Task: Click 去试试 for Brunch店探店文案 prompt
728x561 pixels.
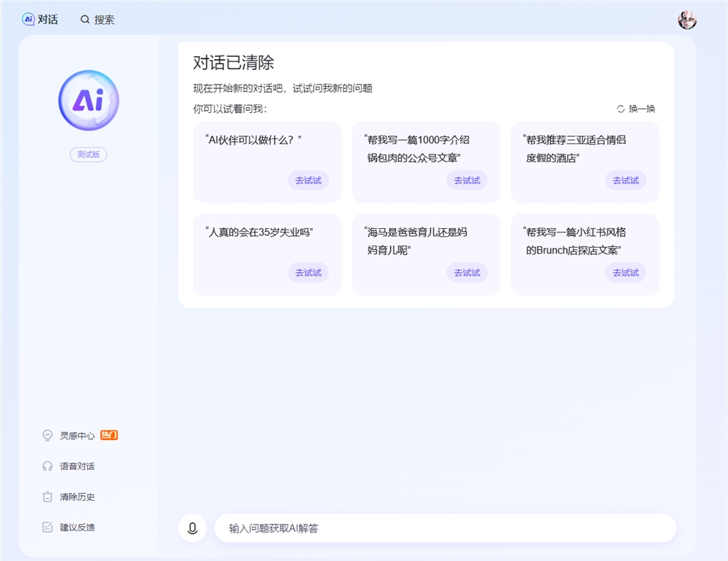Action: [x=625, y=272]
